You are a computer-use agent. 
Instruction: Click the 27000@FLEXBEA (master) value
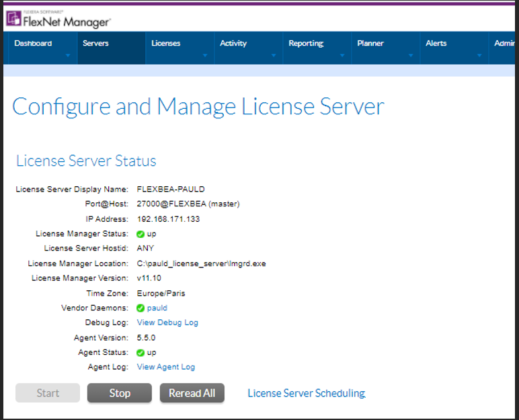coord(188,204)
